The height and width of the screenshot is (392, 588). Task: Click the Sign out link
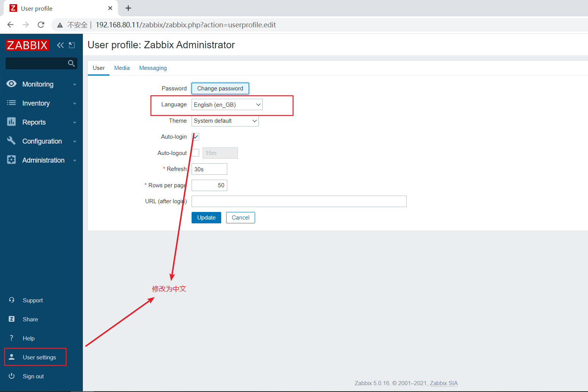33,376
